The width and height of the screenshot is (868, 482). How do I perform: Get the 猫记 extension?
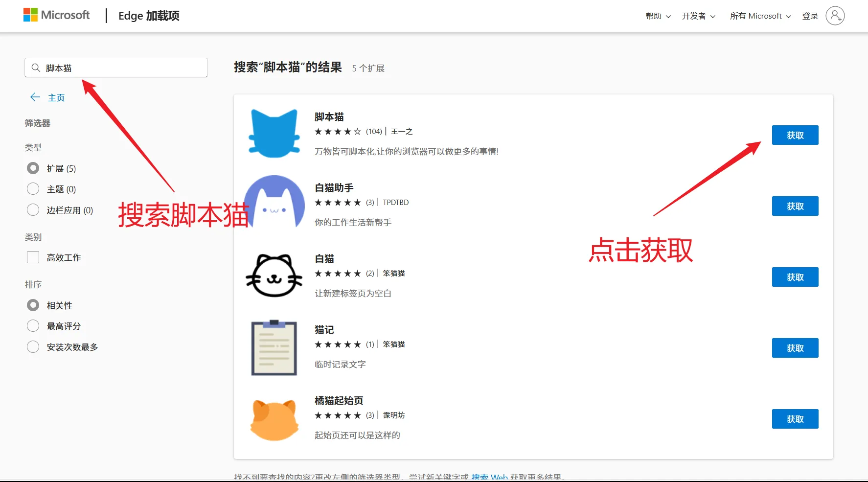click(x=795, y=348)
